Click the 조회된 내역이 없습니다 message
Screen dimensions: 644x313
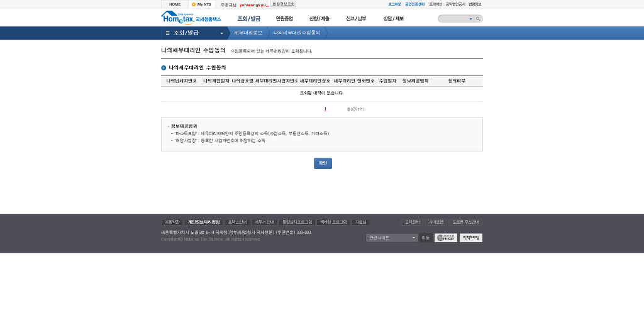(x=322, y=93)
